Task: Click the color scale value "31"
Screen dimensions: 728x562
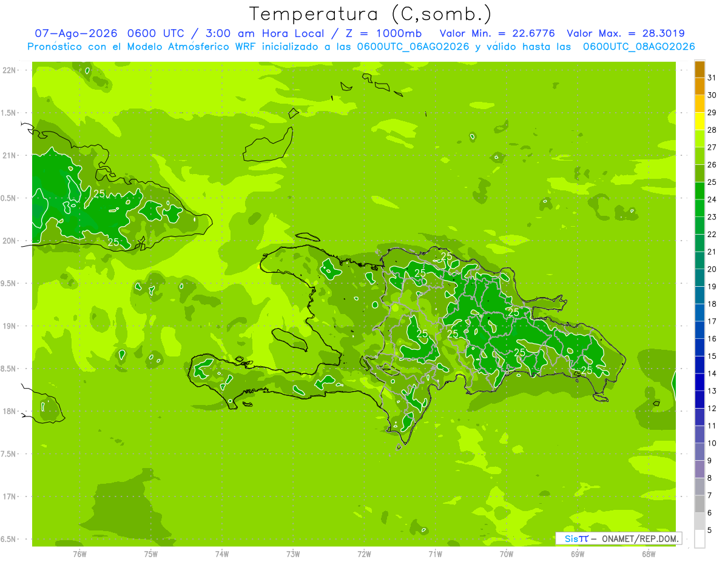Action: pos(712,78)
